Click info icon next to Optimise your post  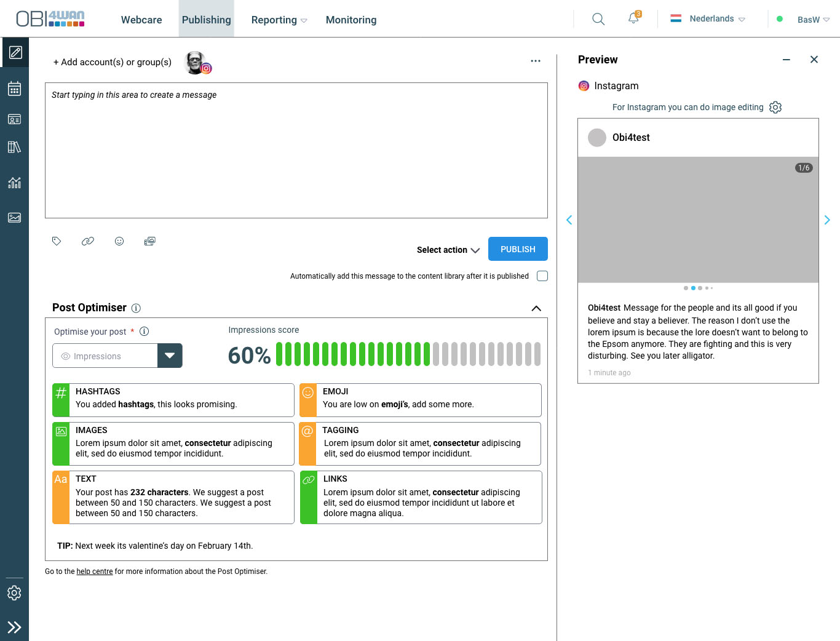(145, 331)
